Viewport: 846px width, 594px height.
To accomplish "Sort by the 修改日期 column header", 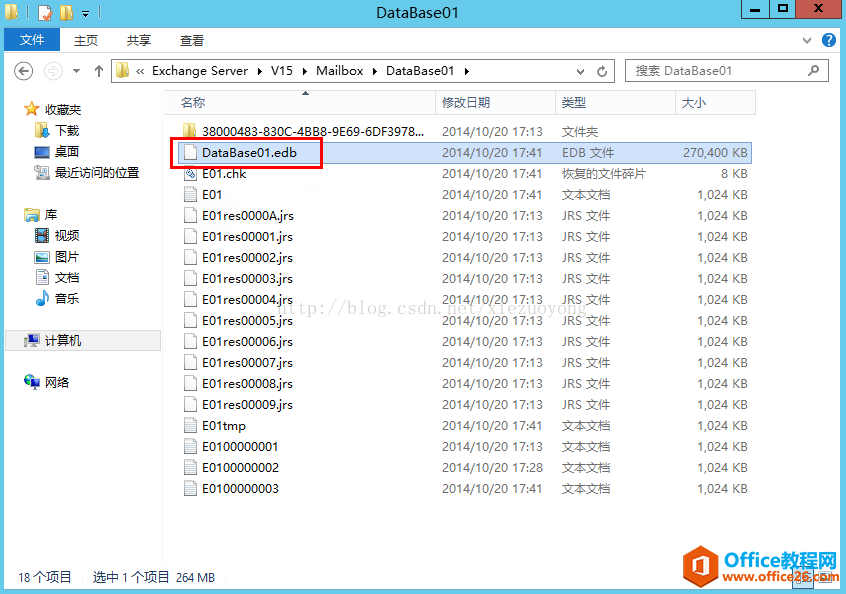I will (495, 103).
